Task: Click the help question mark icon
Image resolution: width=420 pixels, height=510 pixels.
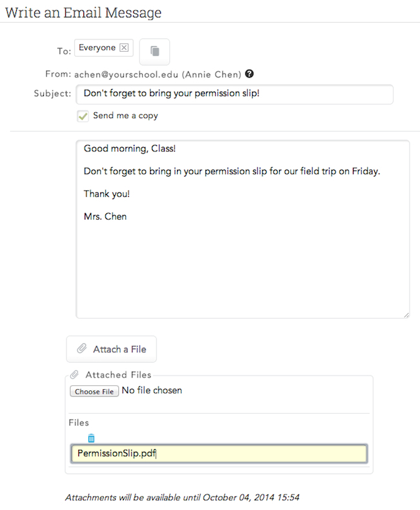Action: [249, 74]
